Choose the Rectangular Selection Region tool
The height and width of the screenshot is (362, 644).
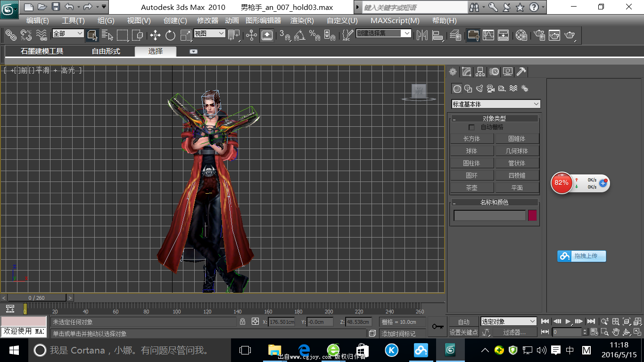tap(123, 35)
